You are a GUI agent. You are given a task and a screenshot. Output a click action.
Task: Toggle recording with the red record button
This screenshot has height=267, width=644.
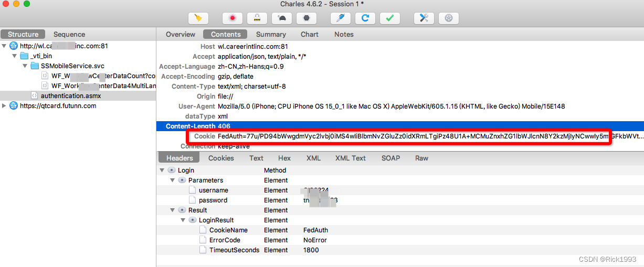[232, 18]
